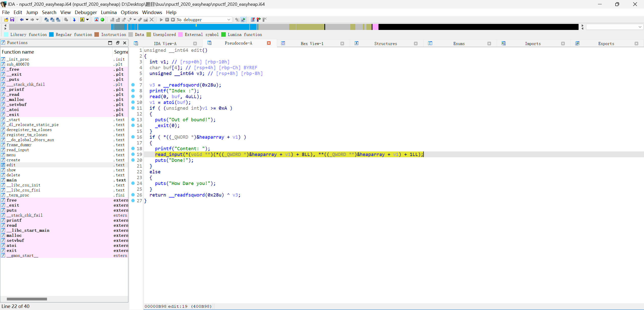Click the add breakpoint icon with green plus

(x=259, y=20)
